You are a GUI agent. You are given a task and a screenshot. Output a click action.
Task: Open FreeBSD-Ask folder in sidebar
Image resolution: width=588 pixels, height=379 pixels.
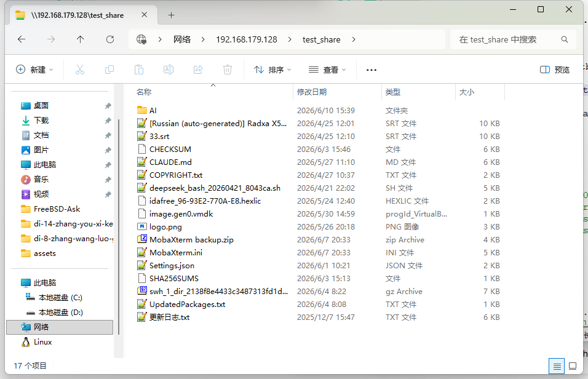click(50, 209)
